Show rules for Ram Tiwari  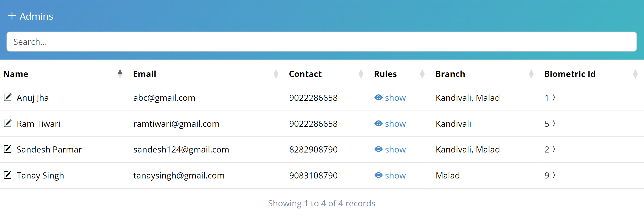(390, 124)
